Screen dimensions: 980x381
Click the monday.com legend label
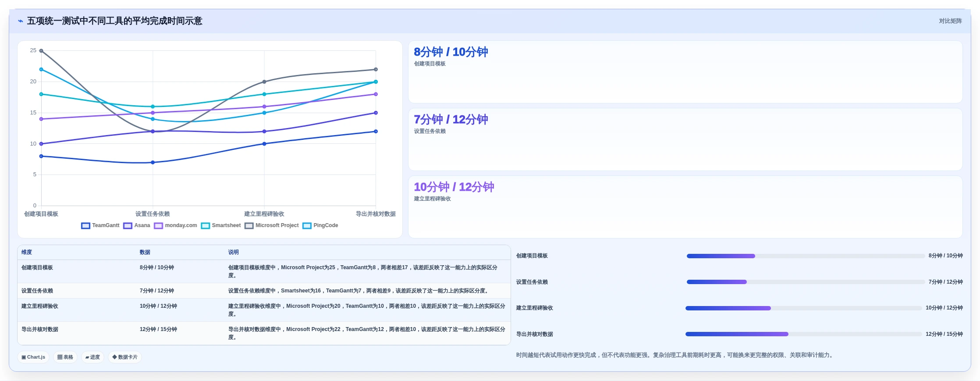tap(181, 225)
